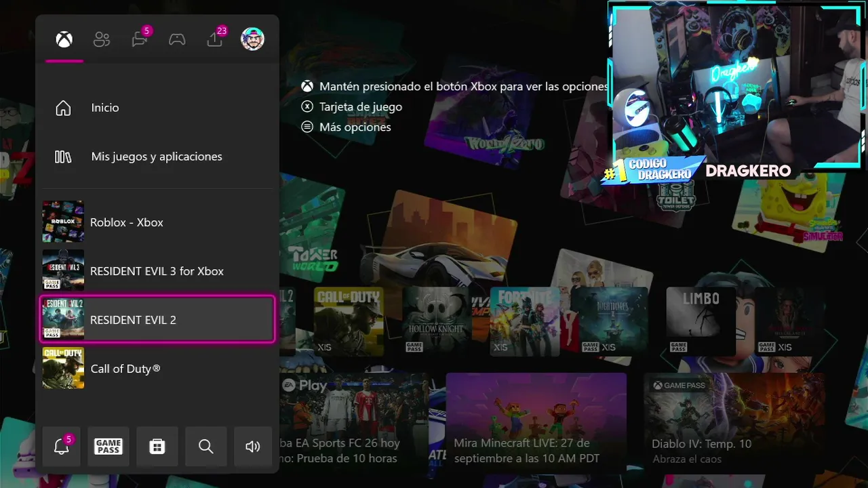Click the Tarjeta de juego hint
This screenshot has width=868, height=488.
[361, 106]
